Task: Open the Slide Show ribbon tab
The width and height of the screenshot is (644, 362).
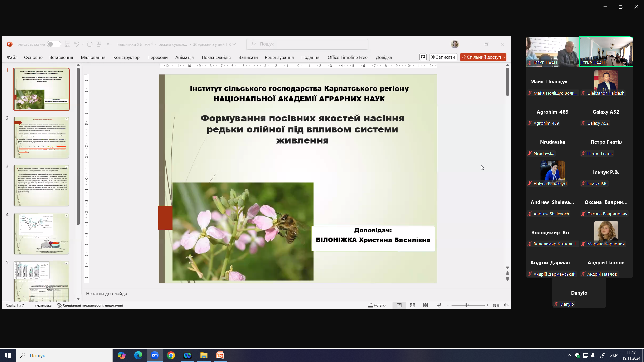Action: [x=216, y=57]
